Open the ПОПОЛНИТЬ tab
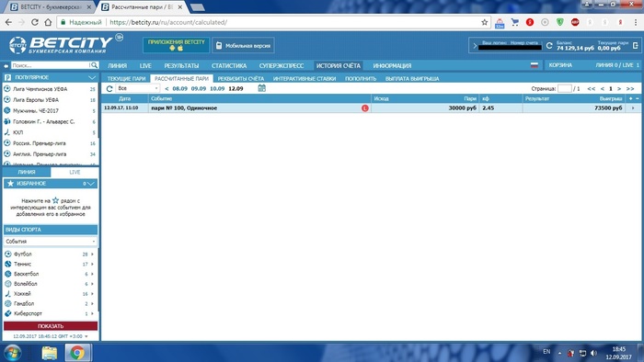 click(x=361, y=78)
